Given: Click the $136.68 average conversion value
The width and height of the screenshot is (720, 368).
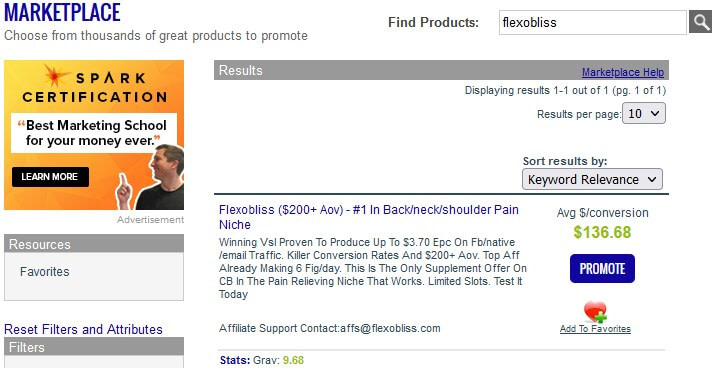Looking at the screenshot, I should (x=602, y=232).
